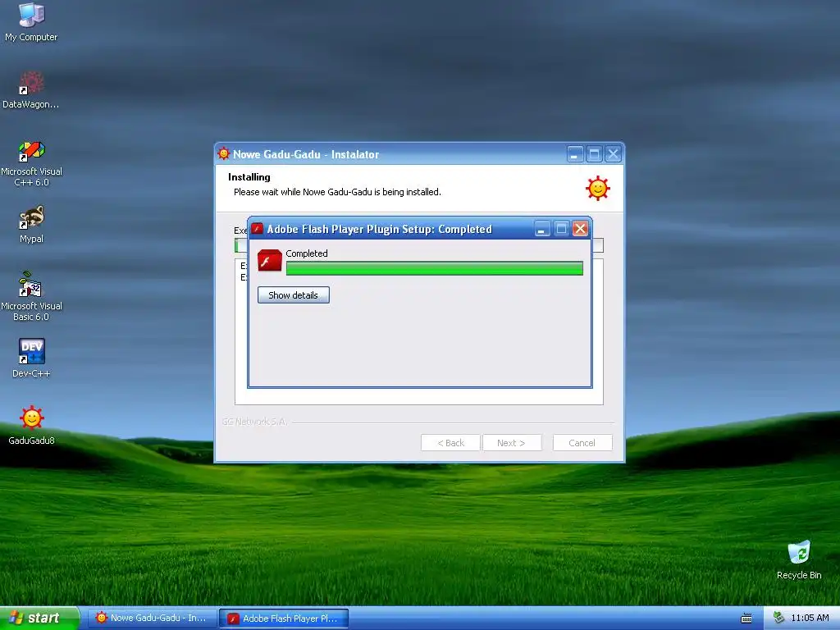Viewport: 840px width, 630px height.
Task: Click the 11:05 AM system clock
Action: tap(810, 619)
